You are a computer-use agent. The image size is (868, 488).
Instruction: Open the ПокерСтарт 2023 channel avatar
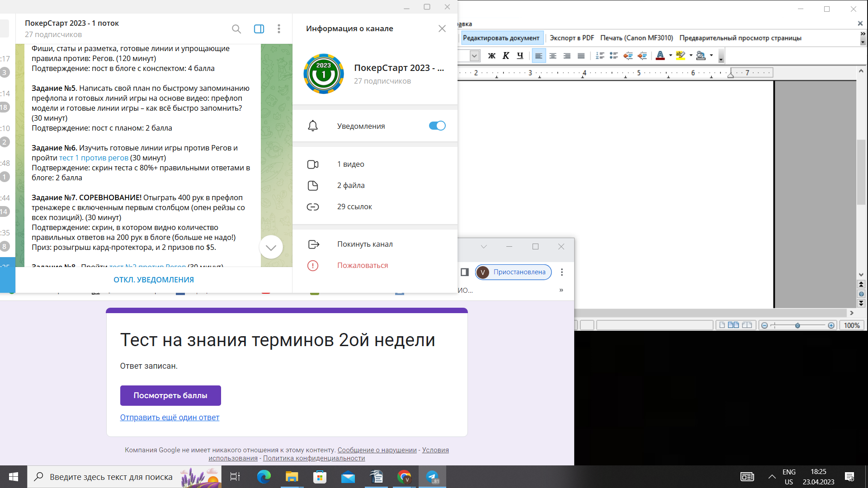point(324,74)
